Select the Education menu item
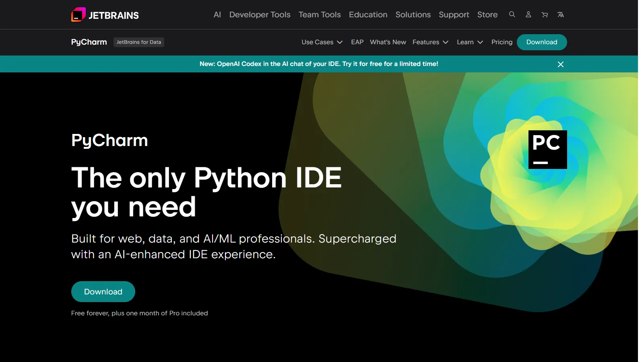644x362 pixels. [368, 14]
